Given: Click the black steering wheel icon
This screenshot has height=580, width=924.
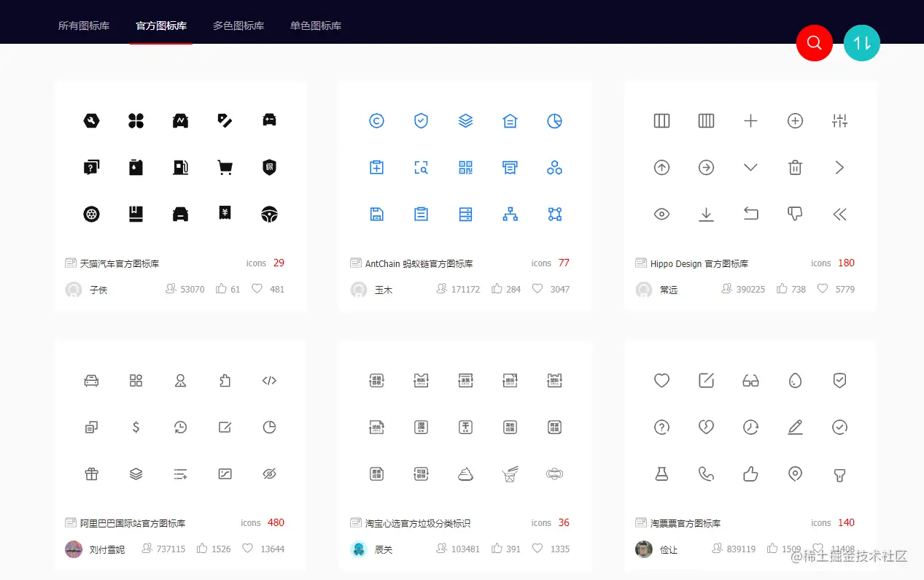Looking at the screenshot, I should click(x=270, y=214).
